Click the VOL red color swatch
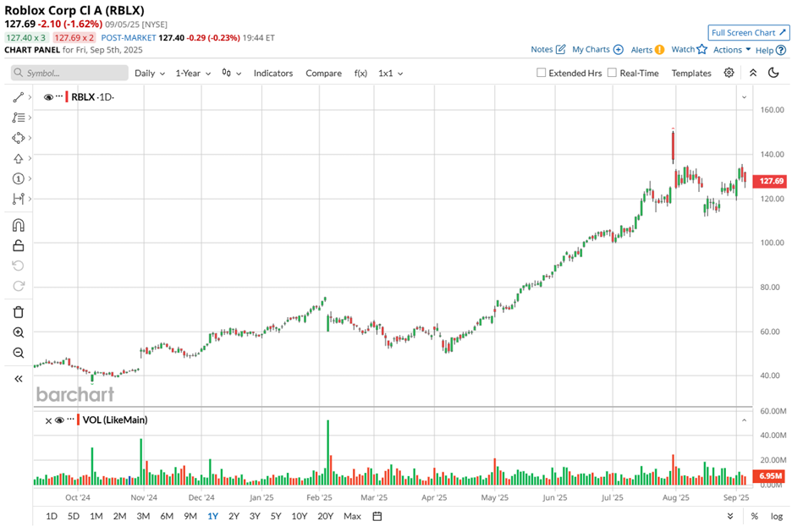 click(x=79, y=420)
